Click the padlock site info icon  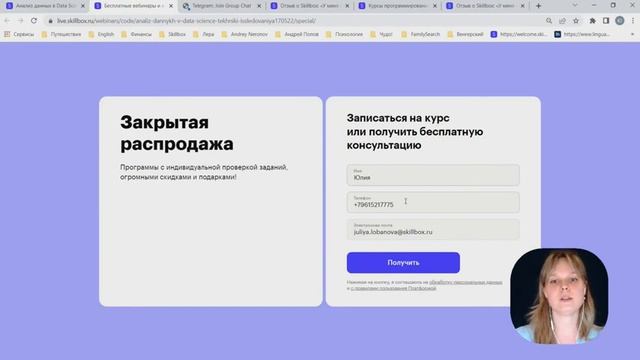click(51, 21)
